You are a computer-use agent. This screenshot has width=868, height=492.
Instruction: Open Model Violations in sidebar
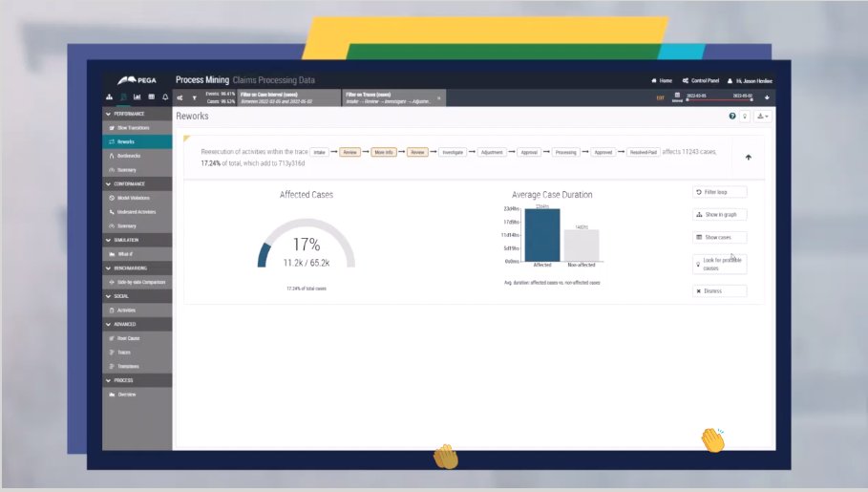(138, 198)
